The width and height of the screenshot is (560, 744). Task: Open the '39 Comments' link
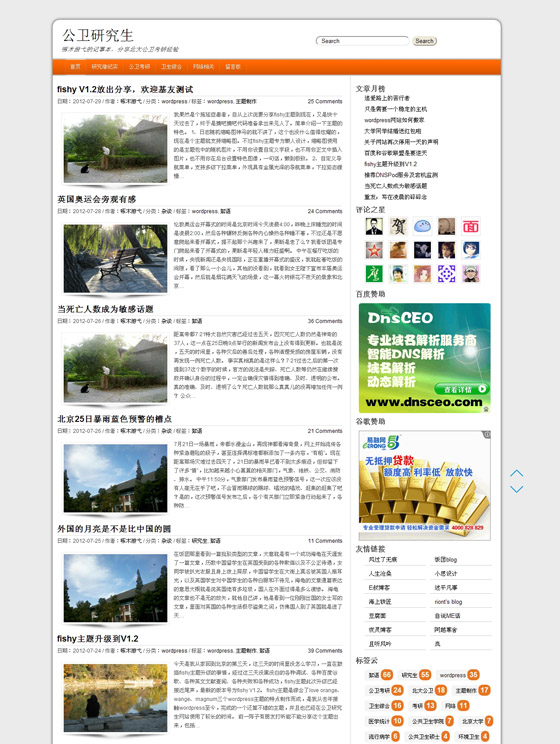[x=325, y=651]
